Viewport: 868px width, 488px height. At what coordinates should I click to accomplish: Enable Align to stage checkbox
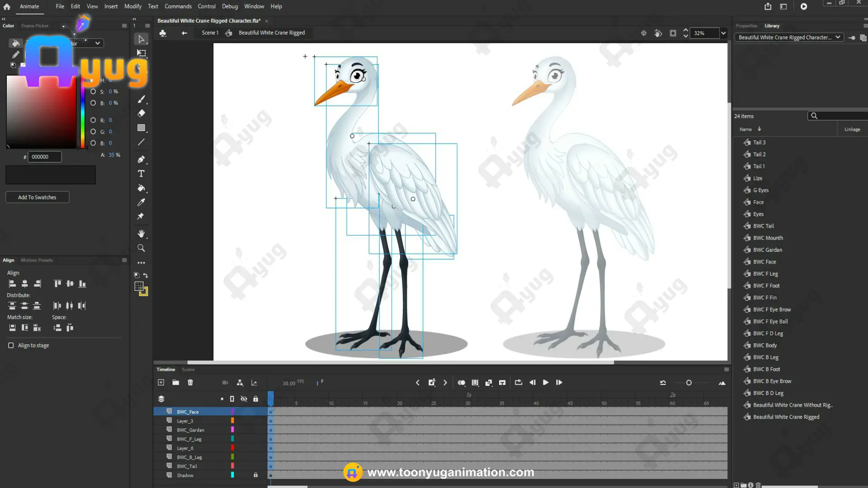pyautogui.click(x=11, y=345)
